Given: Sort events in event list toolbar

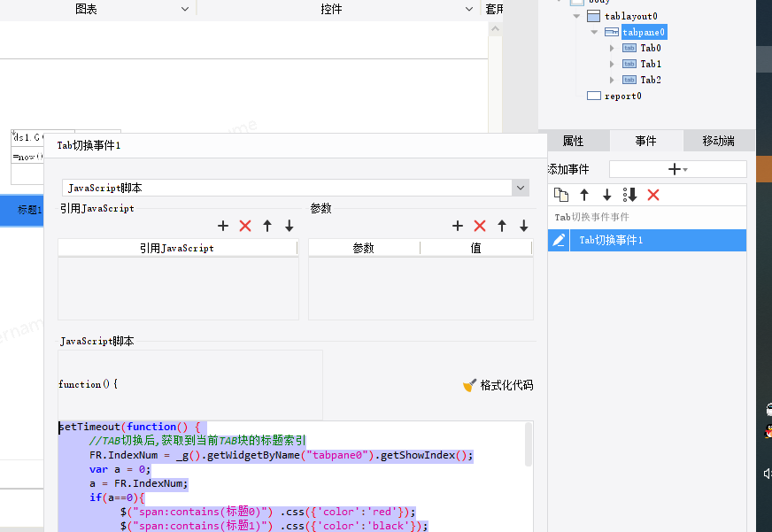Looking at the screenshot, I should point(629,195).
